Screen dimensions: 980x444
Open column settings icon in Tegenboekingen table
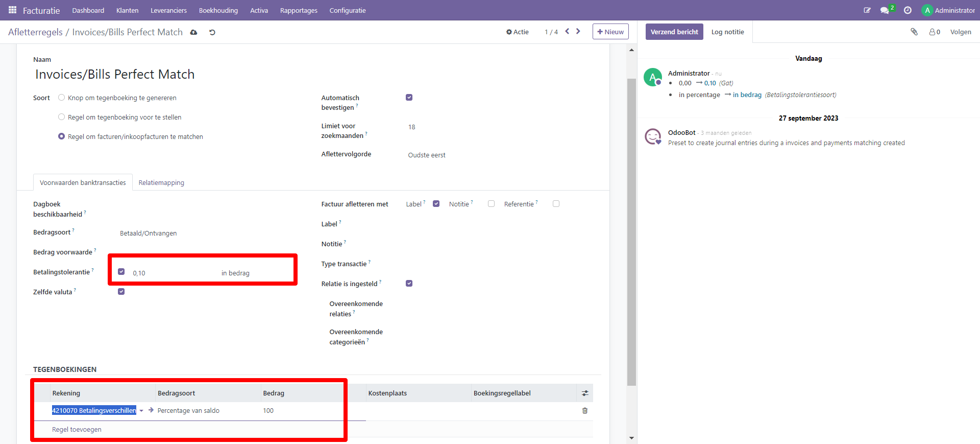point(585,393)
